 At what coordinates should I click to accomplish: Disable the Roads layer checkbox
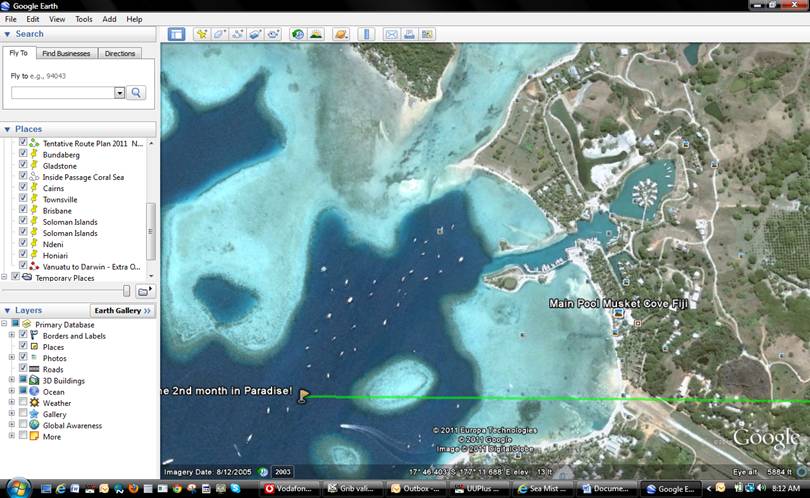coord(23,368)
